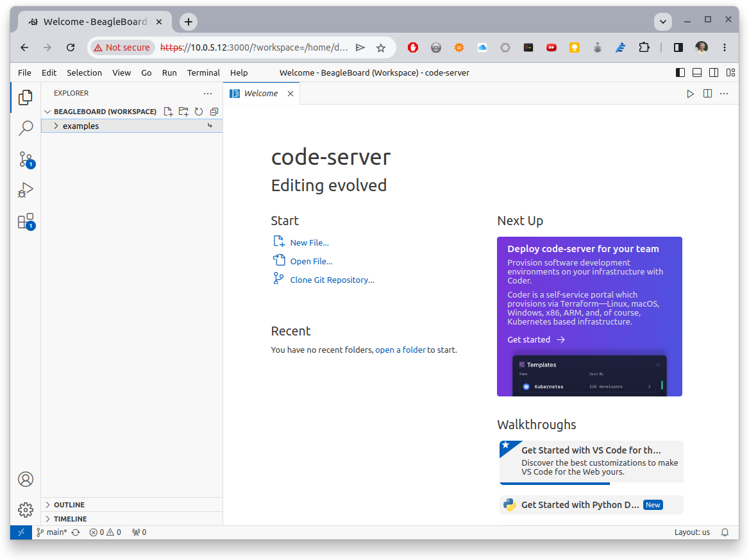The width and height of the screenshot is (749, 560).
Task: Refresh the Explorer file tree
Action: [x=199, y=112]
